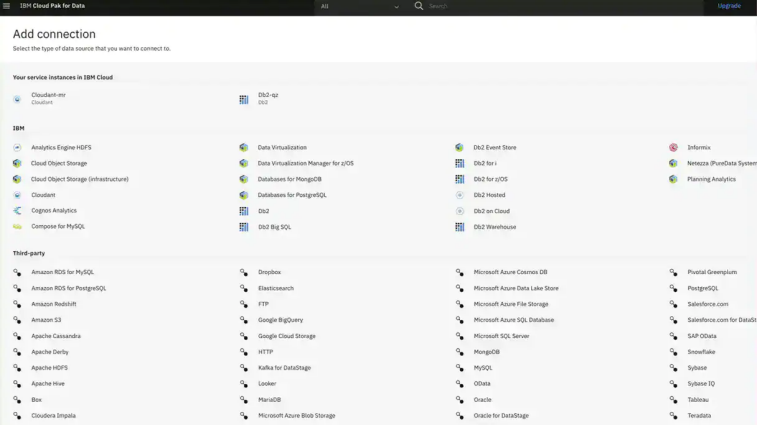Select Amazon RDS for MySQL
Viewport: 757px width, 425px height.
click(x=63, y=272)
